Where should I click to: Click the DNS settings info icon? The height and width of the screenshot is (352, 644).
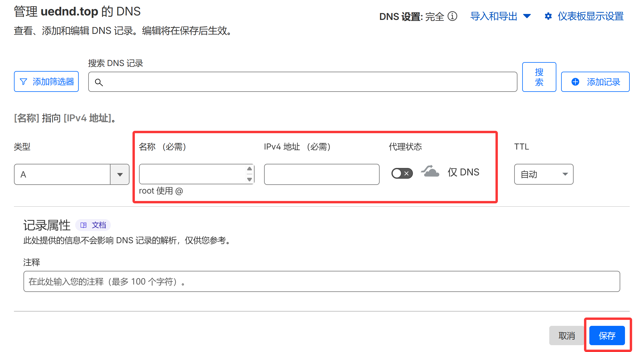(x=452, y=16)
